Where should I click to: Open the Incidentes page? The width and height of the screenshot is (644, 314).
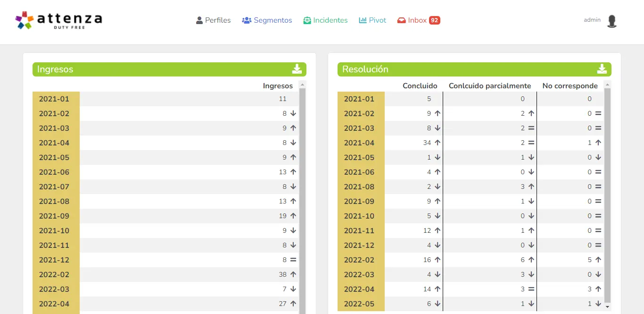[x=325, y=20]
